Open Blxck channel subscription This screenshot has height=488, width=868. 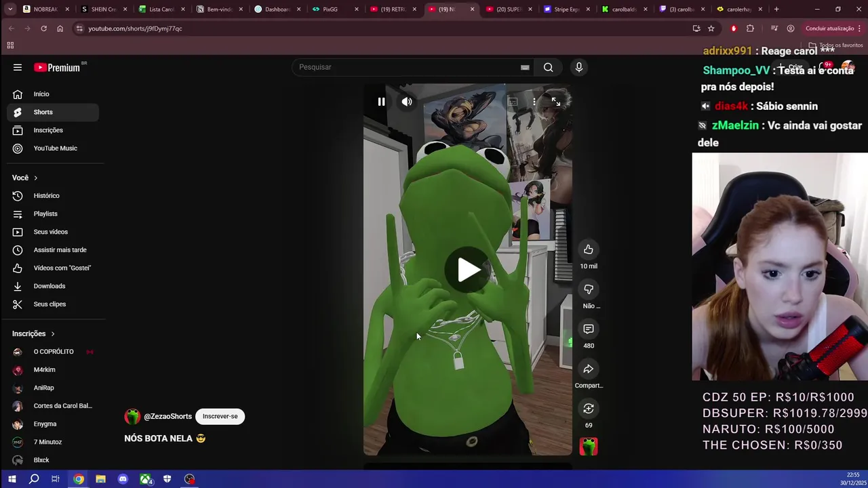[53, 460]
